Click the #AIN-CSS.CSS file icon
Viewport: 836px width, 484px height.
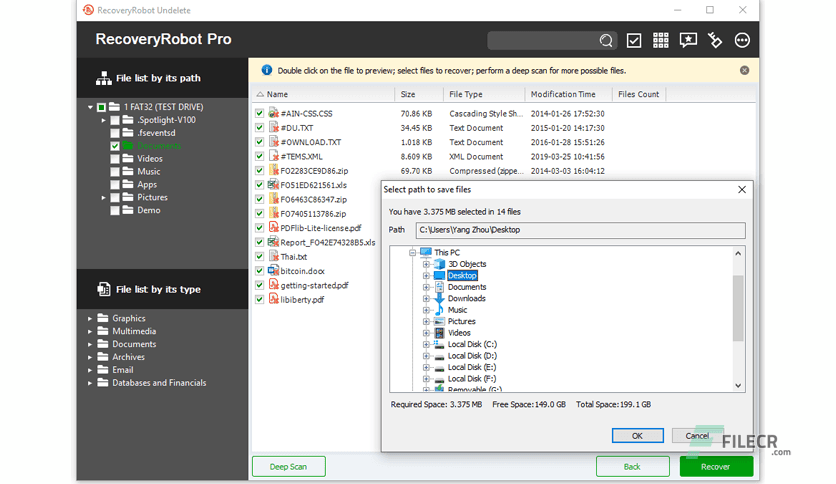coord(274,113)
